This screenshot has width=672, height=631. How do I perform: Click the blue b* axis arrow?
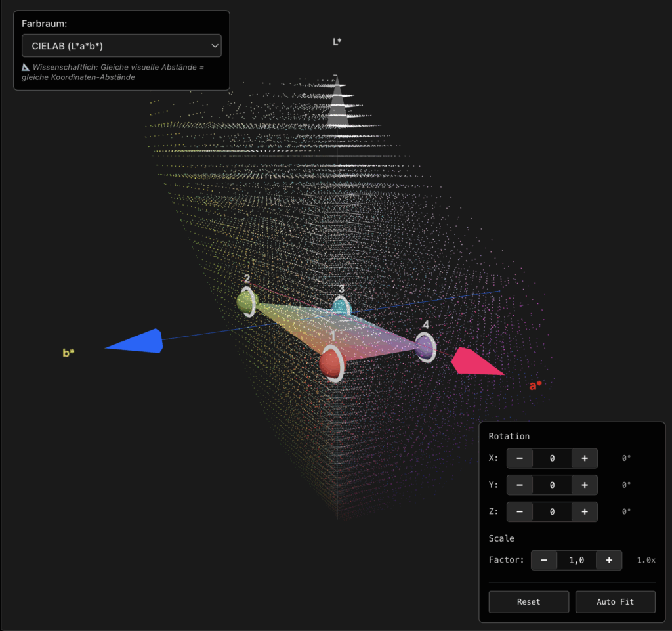click(136, 341)
